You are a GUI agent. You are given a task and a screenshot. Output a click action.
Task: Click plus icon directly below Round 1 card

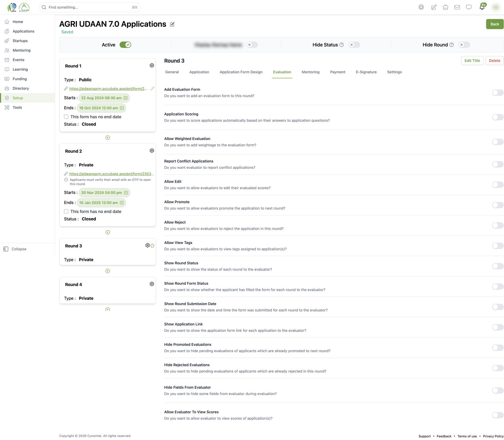(108, 138)
